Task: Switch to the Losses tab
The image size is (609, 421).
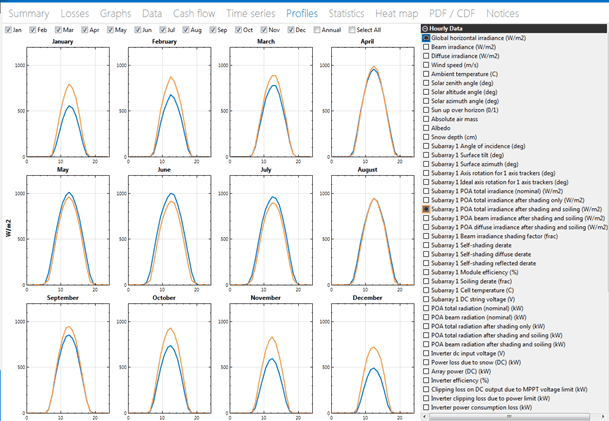Action: click(x=74, y=13)
